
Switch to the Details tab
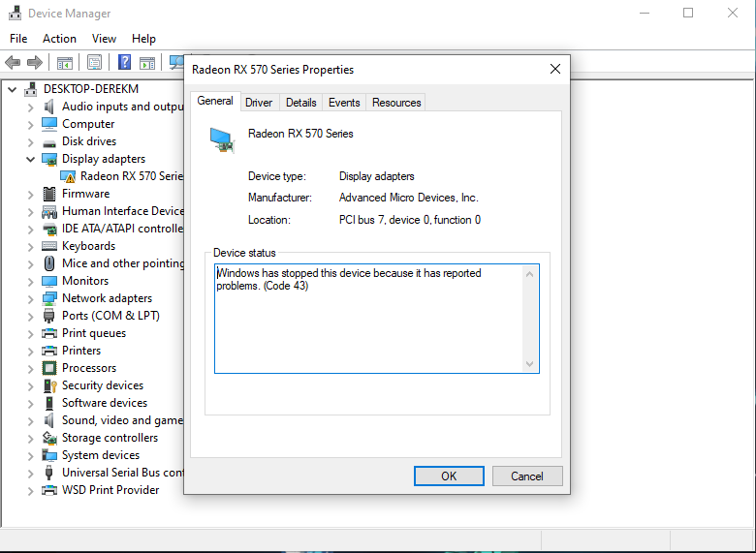click(x=301, y=103)
